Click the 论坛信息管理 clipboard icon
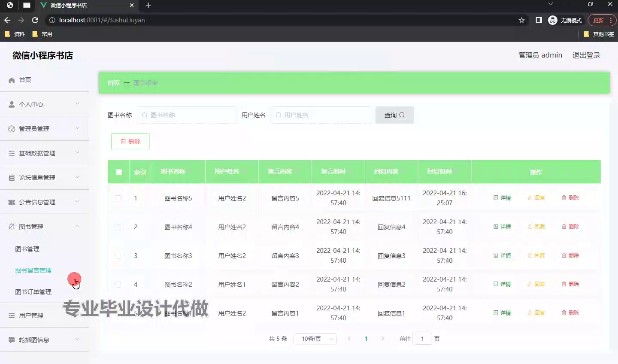Screen dimensions: 618x364 [12, 178]
